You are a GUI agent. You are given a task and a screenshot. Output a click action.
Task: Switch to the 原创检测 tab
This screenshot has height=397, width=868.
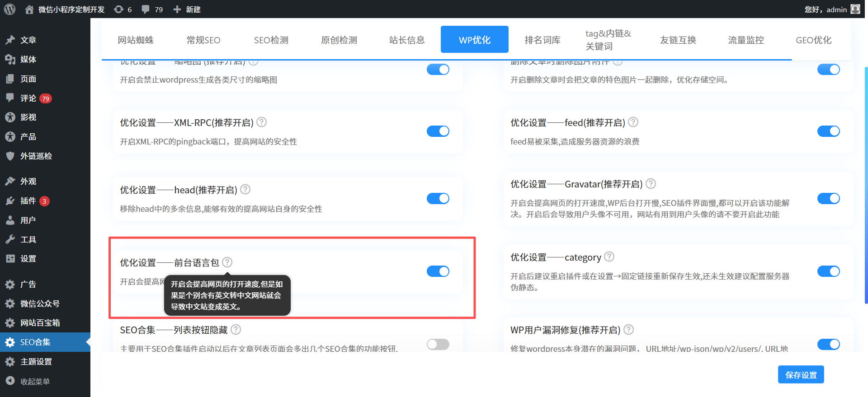339,40
